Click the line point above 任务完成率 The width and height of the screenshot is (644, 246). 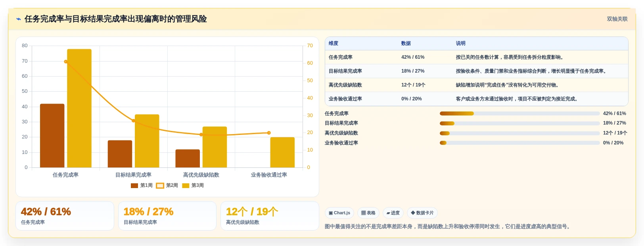(66, 61)
